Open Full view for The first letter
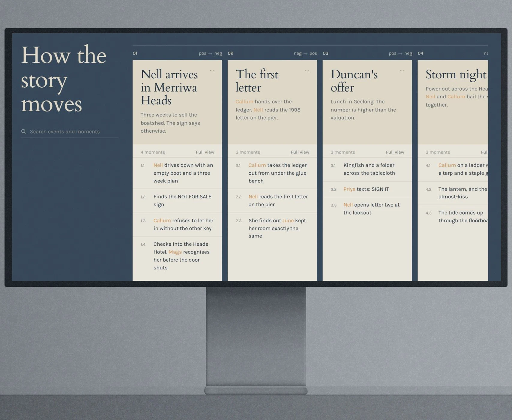This screenshot has width=512, height=420. [300, 152]
